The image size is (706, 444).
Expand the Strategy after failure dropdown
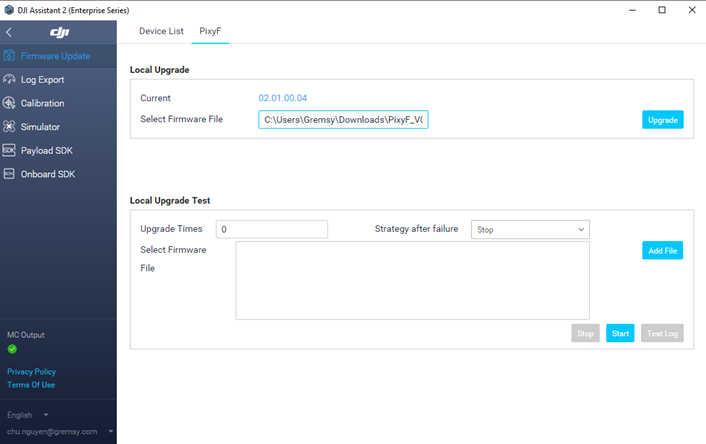click(530, 230)
